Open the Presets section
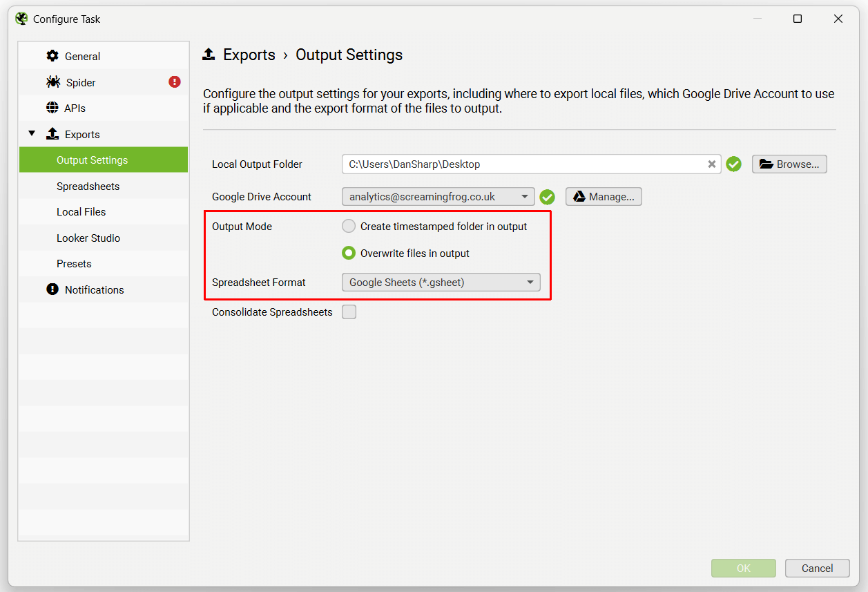Viewport: 868px width, 592px height. pos(74,263)
